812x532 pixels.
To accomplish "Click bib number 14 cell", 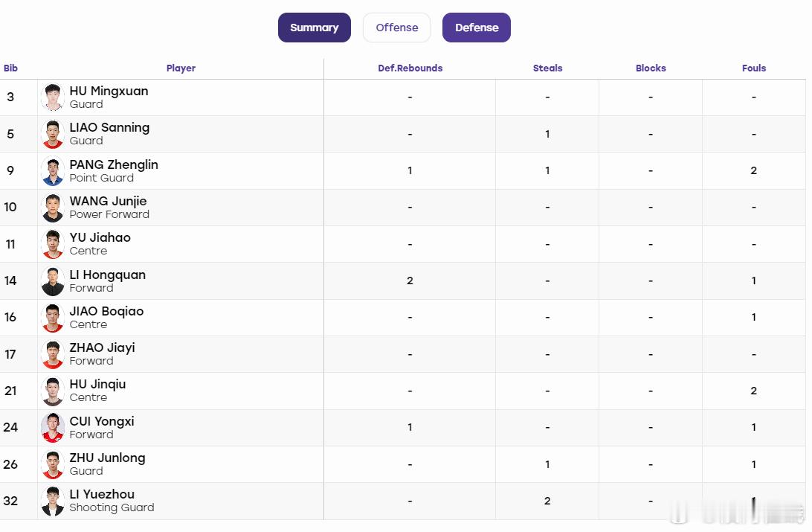I will 10,281.
